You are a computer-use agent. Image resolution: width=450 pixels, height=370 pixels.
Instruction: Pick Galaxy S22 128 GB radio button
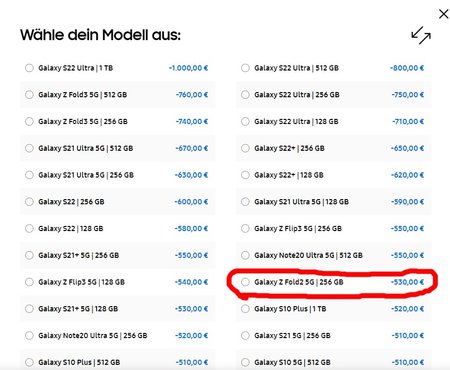pyautogui.click(x=29, y=228)
